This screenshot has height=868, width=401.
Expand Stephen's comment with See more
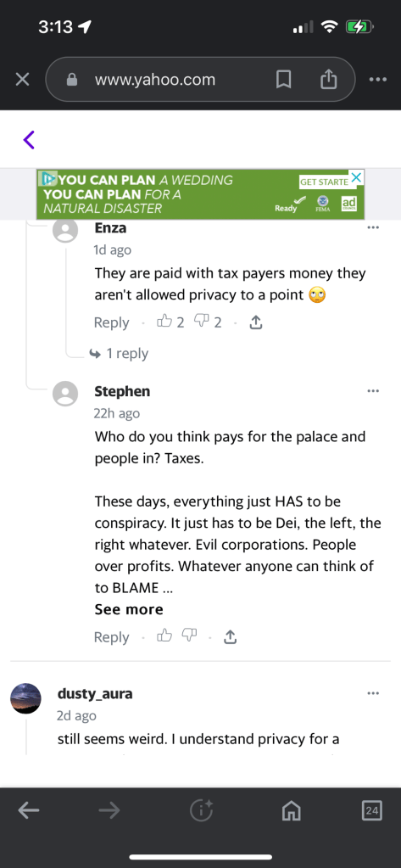coord(129,609)
